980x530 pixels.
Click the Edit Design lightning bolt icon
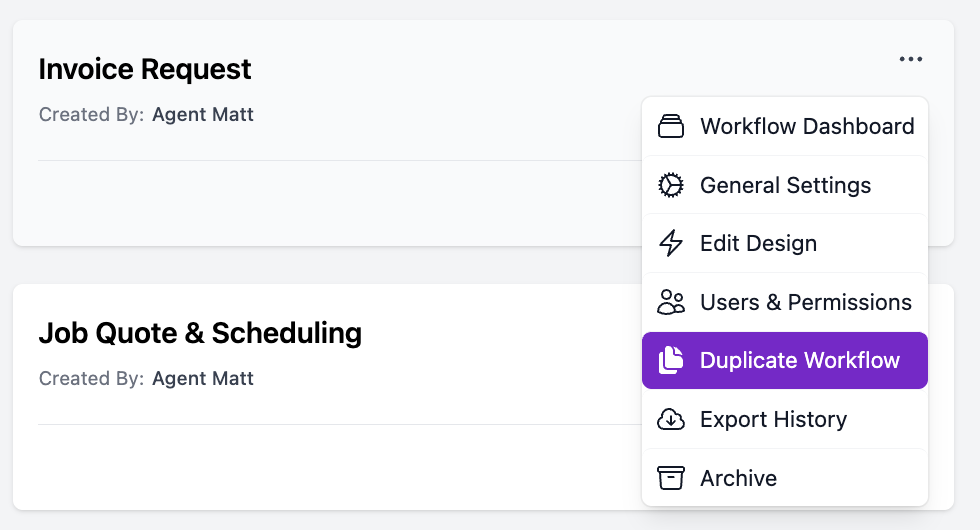tap(670, 244)
